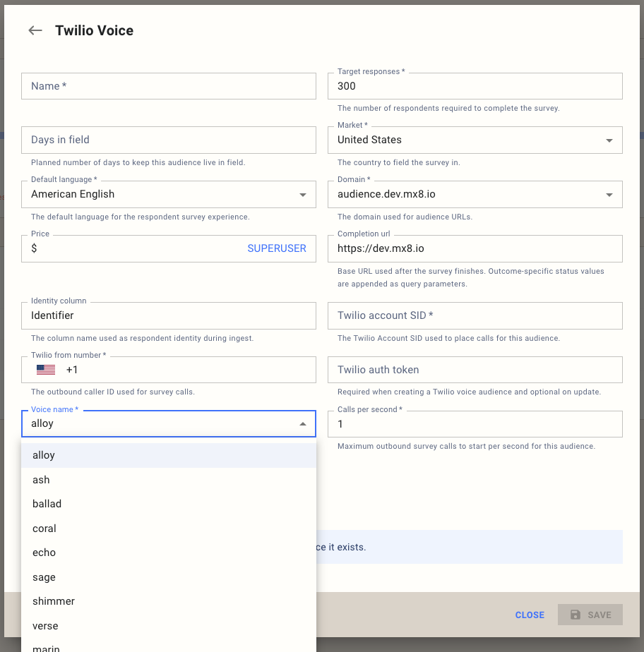Click the US flag on the phone number field
The height and width of the screenshot is (652, 644).
[x=45, y=369]
